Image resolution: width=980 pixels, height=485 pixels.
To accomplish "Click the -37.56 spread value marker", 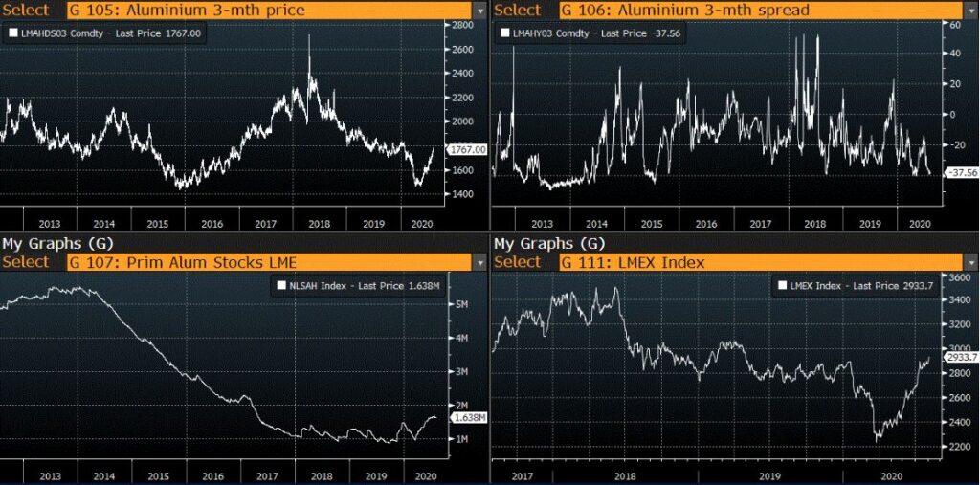I will [961, 172].
